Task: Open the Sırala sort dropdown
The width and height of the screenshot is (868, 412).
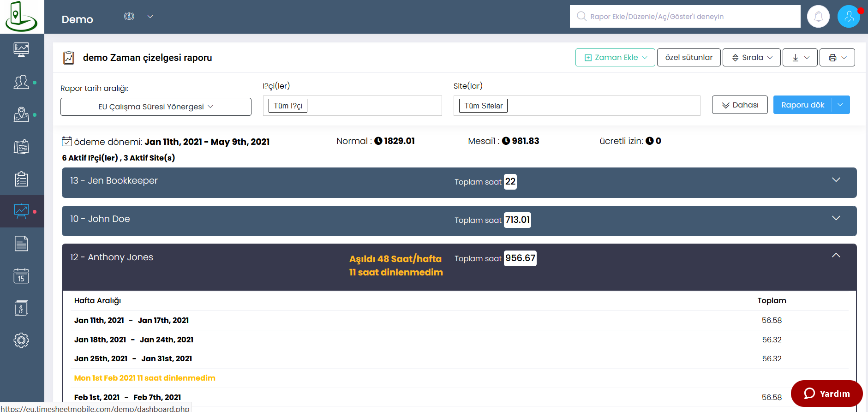Action: tap(751, 58)
